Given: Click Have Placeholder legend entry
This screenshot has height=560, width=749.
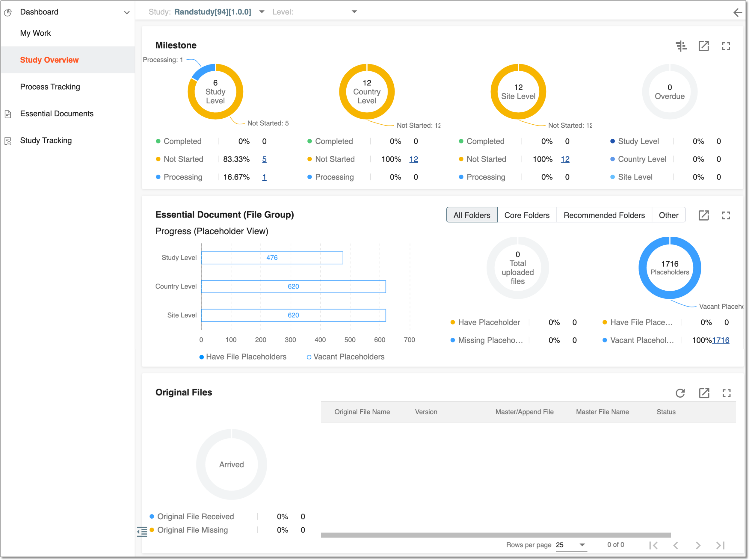Looking at the screenshot, I should pyautogui.click(x=485, y=322).
